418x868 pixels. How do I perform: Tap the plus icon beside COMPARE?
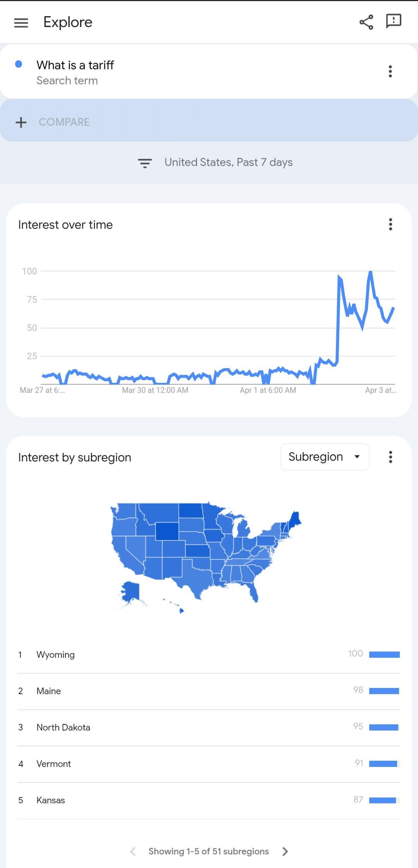(x=21, y=122)
